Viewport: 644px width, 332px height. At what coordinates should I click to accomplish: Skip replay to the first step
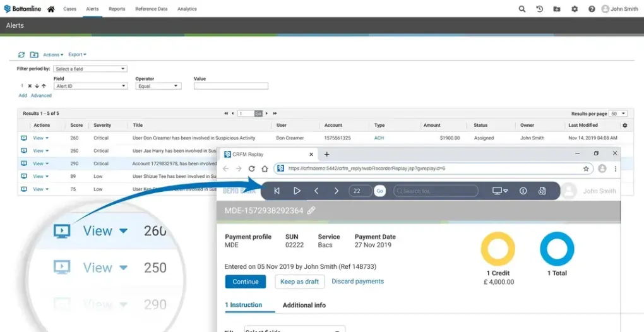277,191
